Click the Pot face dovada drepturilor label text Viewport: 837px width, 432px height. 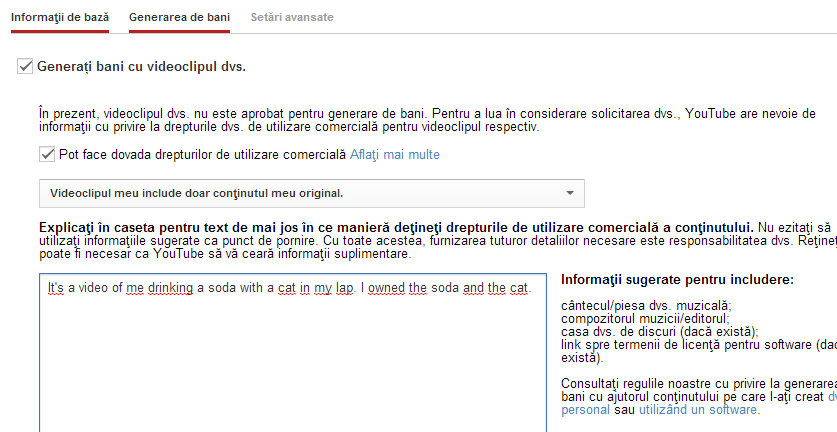tap(203, 154)
